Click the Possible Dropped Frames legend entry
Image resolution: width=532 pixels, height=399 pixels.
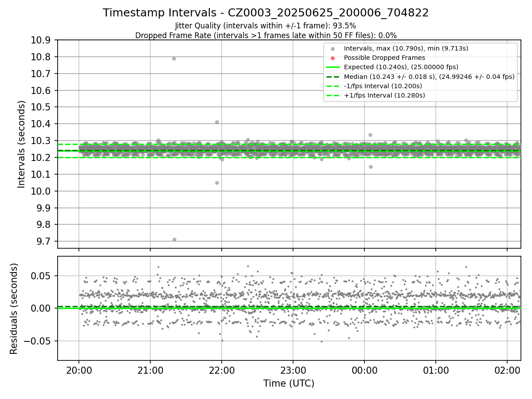384,58
